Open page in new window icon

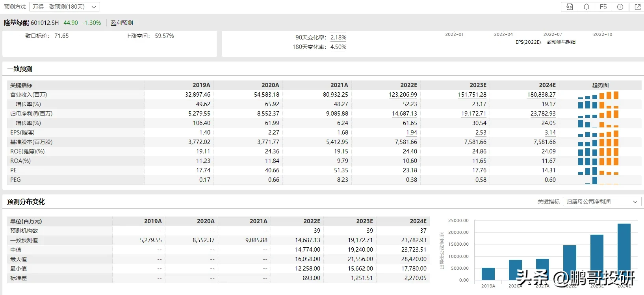(x=638, y=7)
